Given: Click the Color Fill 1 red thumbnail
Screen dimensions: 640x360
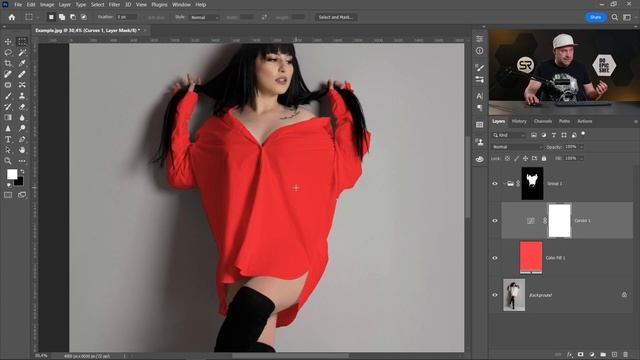Looking at the screenshot, I should (x=531, y=257).
